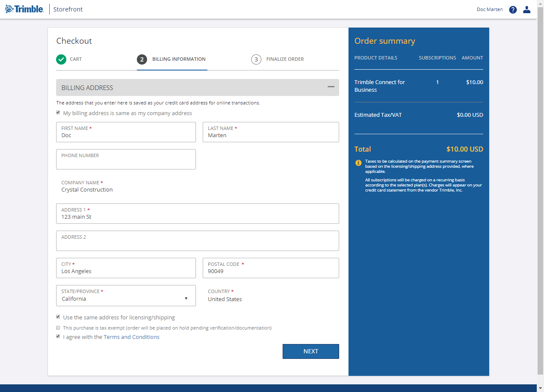Toggle billing address same as company address
The height and width of the screenshot is (392, 544).
(58, 113)
